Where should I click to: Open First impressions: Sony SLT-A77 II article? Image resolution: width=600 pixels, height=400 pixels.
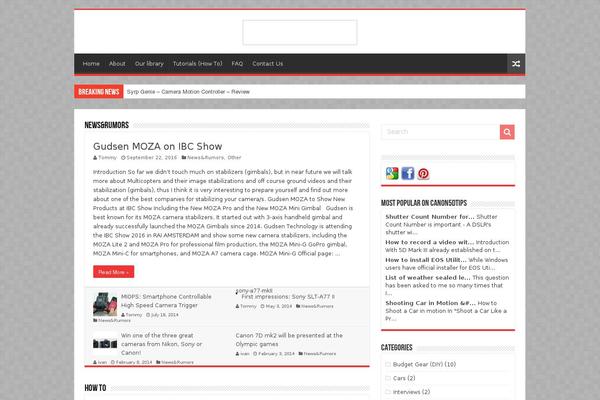pyautogui.click(x=288, y=297)
